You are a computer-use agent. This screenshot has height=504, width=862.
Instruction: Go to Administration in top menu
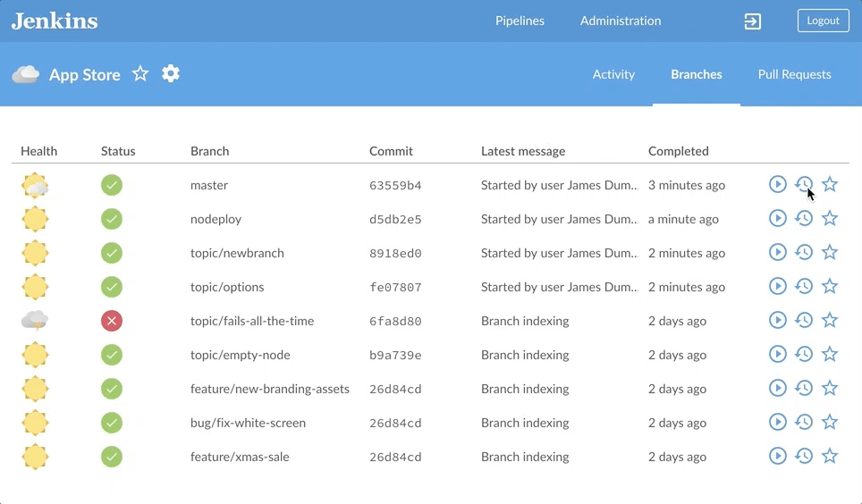pos(621,21)
